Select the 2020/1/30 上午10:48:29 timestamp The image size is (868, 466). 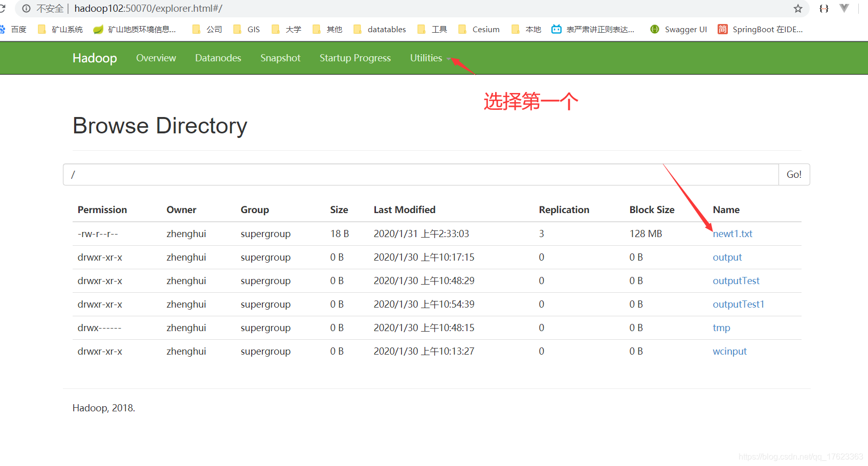click(424, 281)
